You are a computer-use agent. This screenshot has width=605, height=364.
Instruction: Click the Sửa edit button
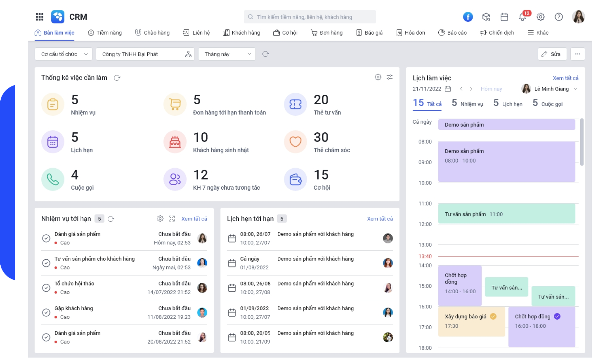tap(552, 54)
